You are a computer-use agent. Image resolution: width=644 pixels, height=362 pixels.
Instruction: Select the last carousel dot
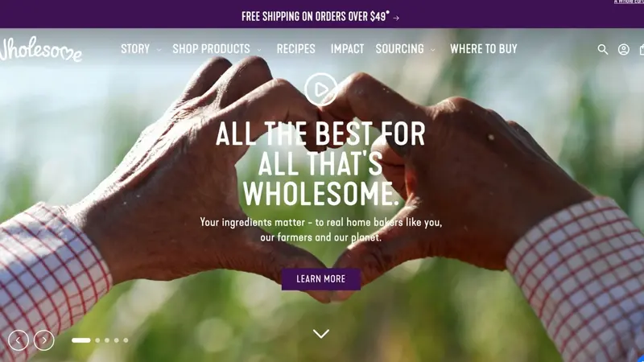(x=126, y=340)
